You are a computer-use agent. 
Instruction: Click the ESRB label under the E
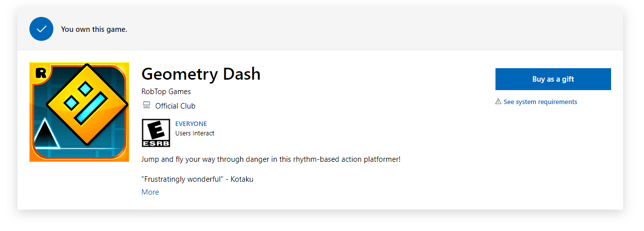click(x=156, y=143)
